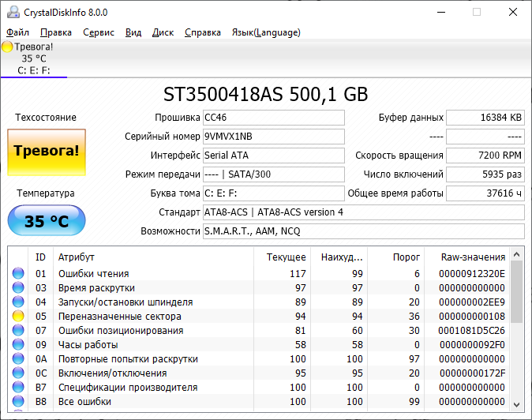Click the power-on count field 5935 раз
This screenshot has height=420, width=532.
coord(485,174)
